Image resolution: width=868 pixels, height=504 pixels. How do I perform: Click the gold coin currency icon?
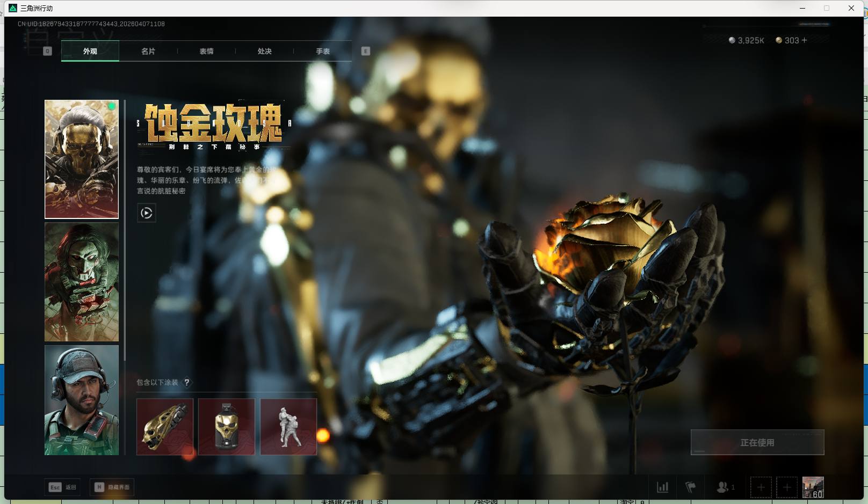pyautogui.click(x=779, y=40)
